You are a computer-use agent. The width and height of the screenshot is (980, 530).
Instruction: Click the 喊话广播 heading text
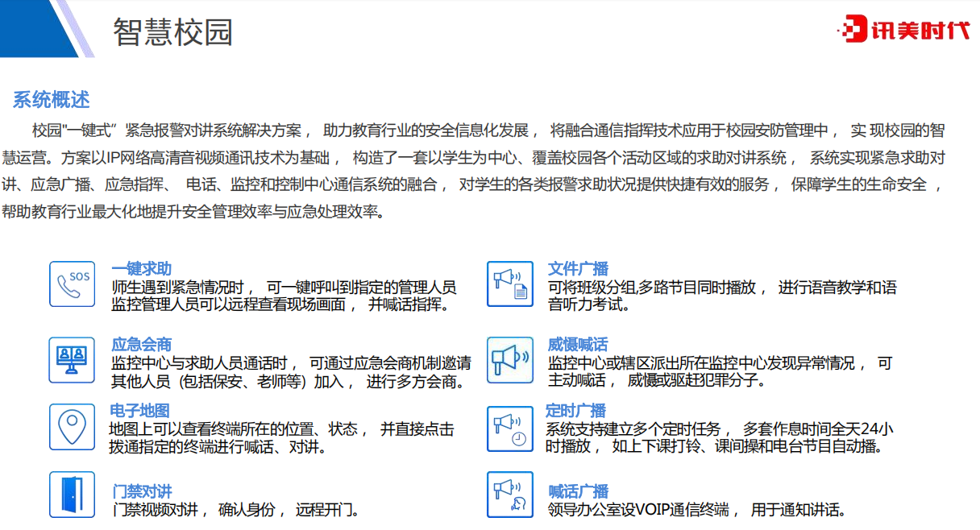pos(578,491)
